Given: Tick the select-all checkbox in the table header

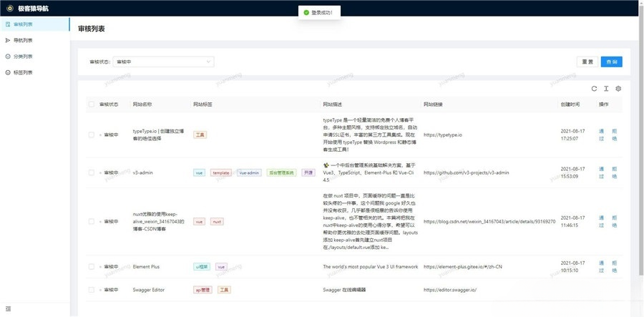Looking at the screenshot, I should click(91, 104).
